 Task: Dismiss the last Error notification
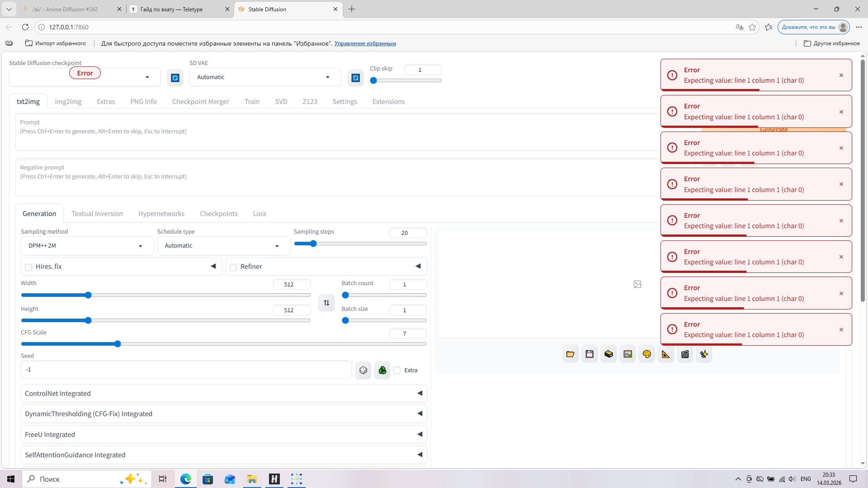(841, 330)
